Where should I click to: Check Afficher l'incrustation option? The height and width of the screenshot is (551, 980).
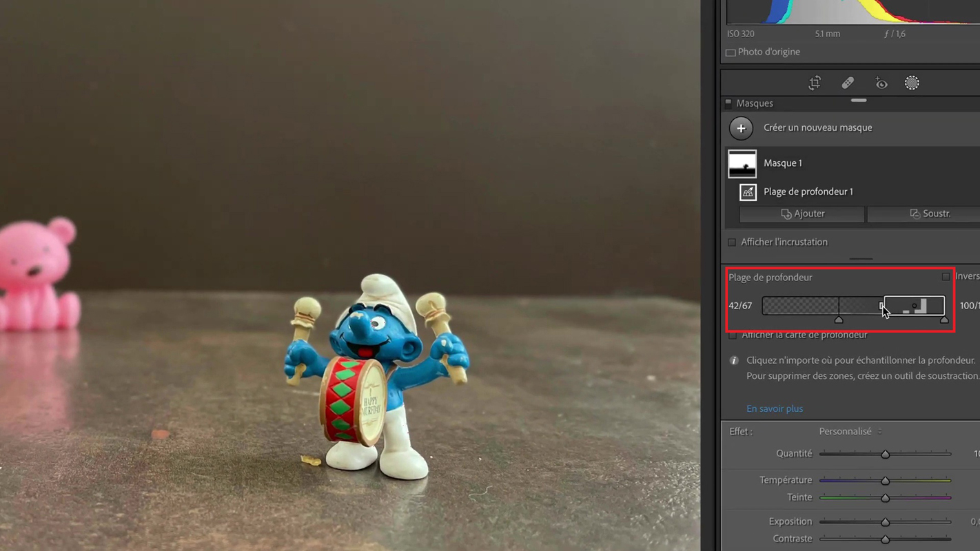click(732, 242)
